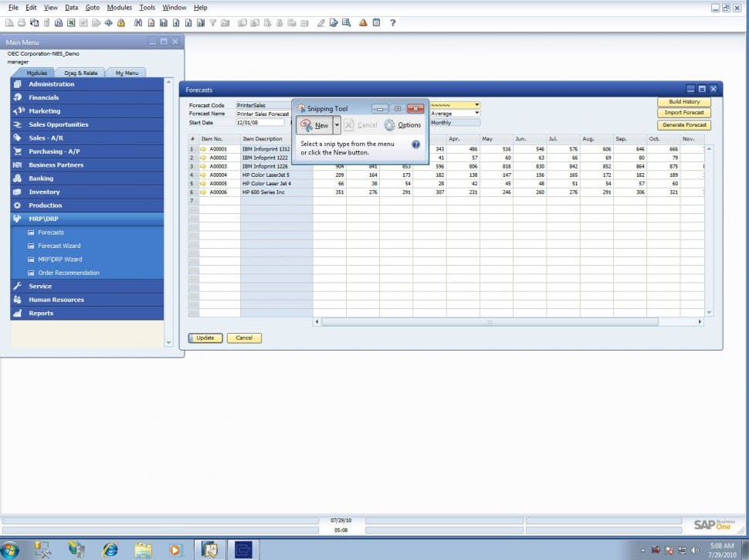Click the Print toolbar icon
The height and width of the screenshot is (560, 749).
click(22, 22)
